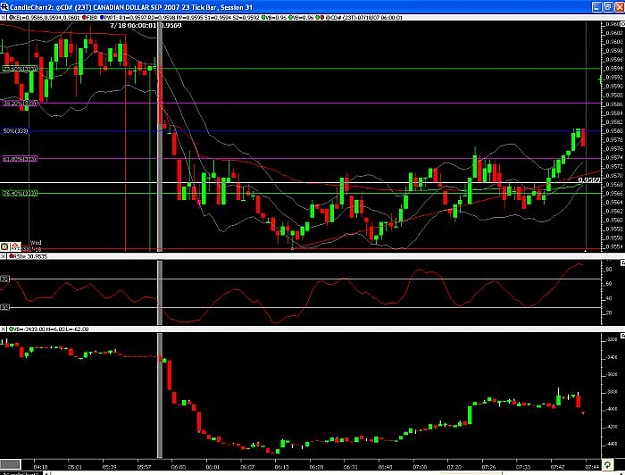
Task: Select the 76.40% Fibonacci level label
Action: (20, 193)
